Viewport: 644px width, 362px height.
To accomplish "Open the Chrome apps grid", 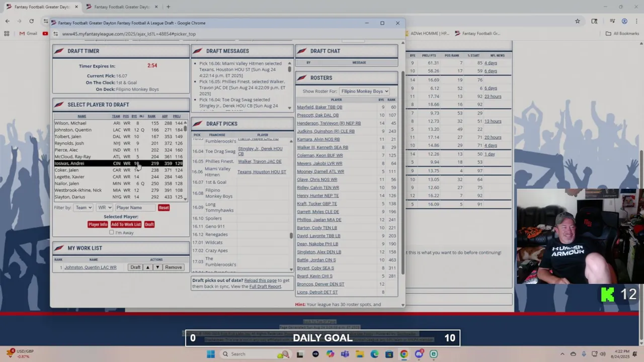I will pos(7,34).
